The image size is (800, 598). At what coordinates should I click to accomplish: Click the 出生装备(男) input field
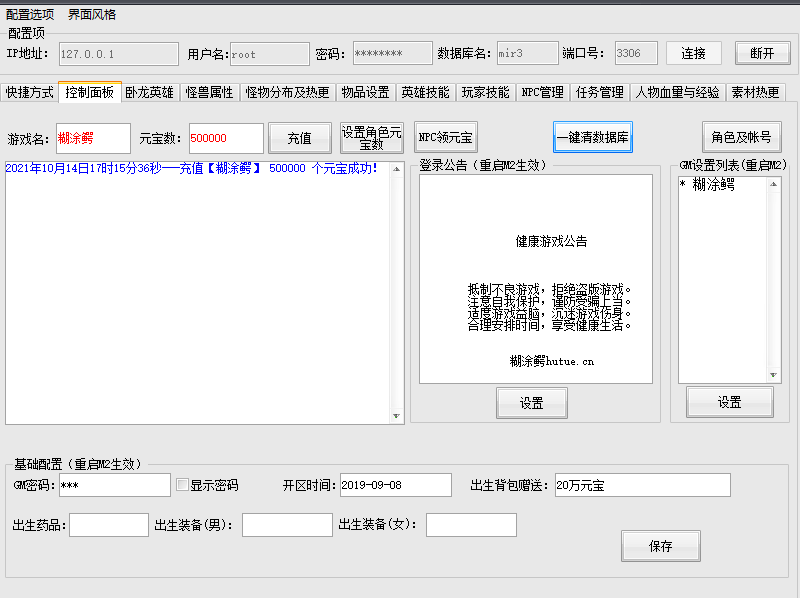[287, 525]
